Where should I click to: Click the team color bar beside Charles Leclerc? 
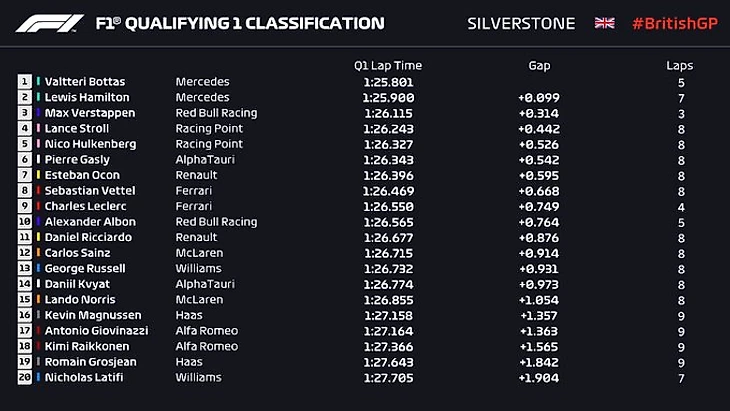click(x=39, y=207)
